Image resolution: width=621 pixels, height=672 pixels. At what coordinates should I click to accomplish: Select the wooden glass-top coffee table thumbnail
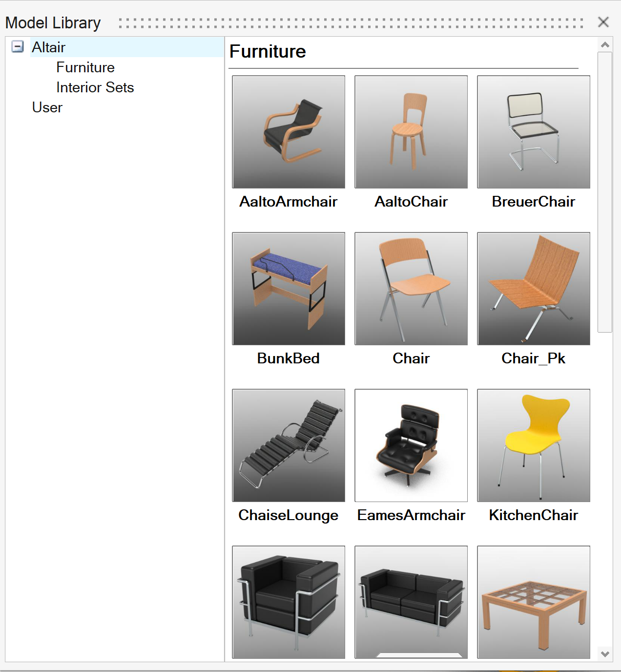click(x=534, y=602)
